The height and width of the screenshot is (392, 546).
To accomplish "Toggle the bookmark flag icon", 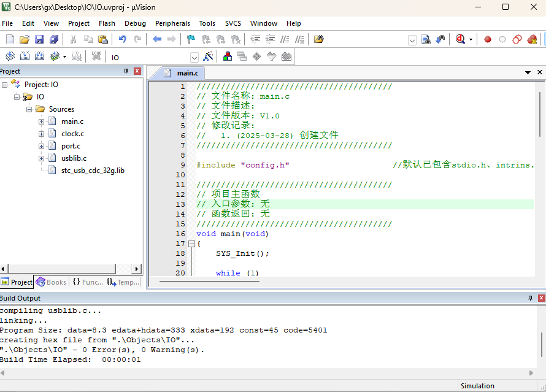I will pos(191,39).
